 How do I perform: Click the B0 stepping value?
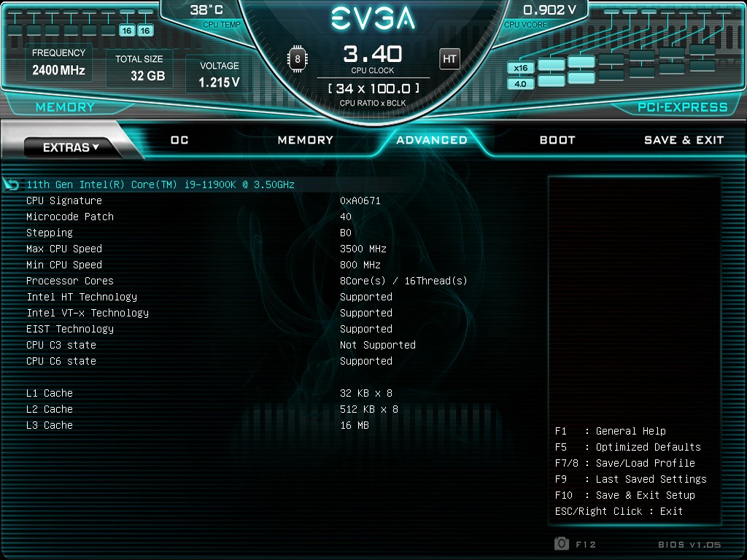[346, 233]
